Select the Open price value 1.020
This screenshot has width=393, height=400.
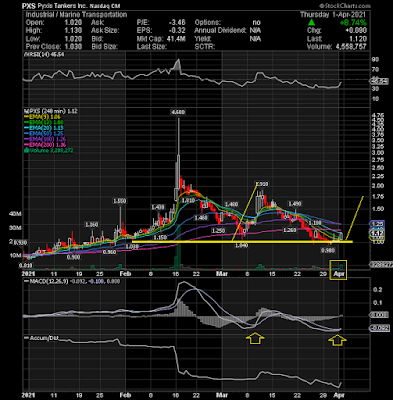72,23
